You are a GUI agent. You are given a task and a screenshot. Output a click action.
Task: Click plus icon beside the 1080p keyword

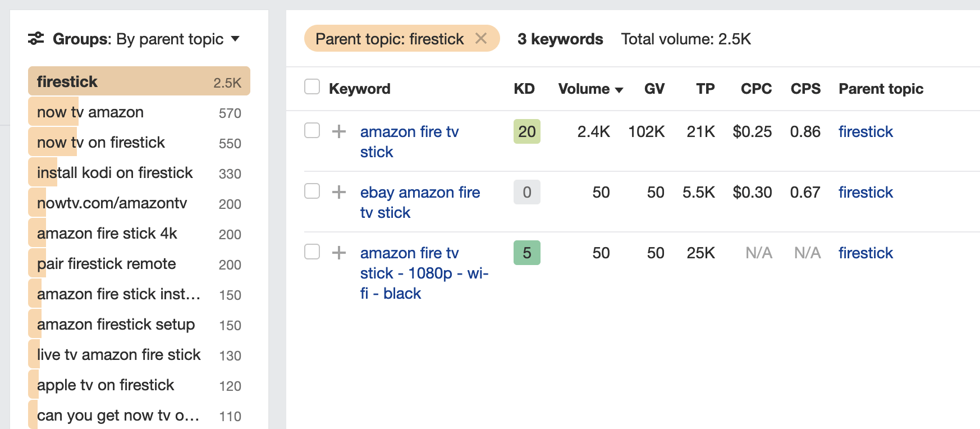(x=339, y=253)
